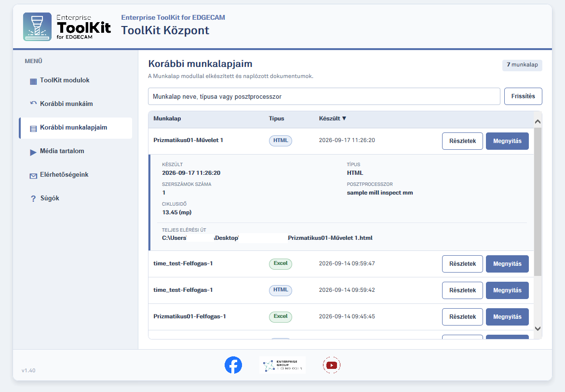Click the Súgók question mark icon

(33, 199)
